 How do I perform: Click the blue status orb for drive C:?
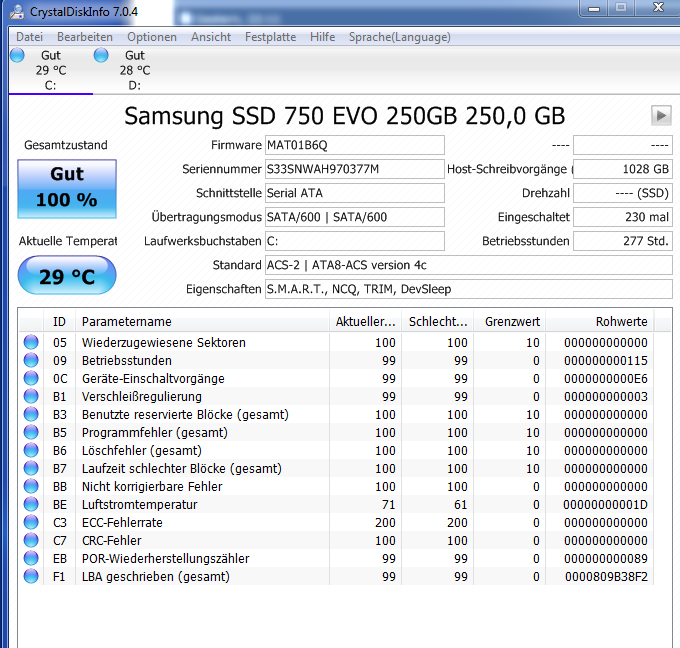pos(17,56)
